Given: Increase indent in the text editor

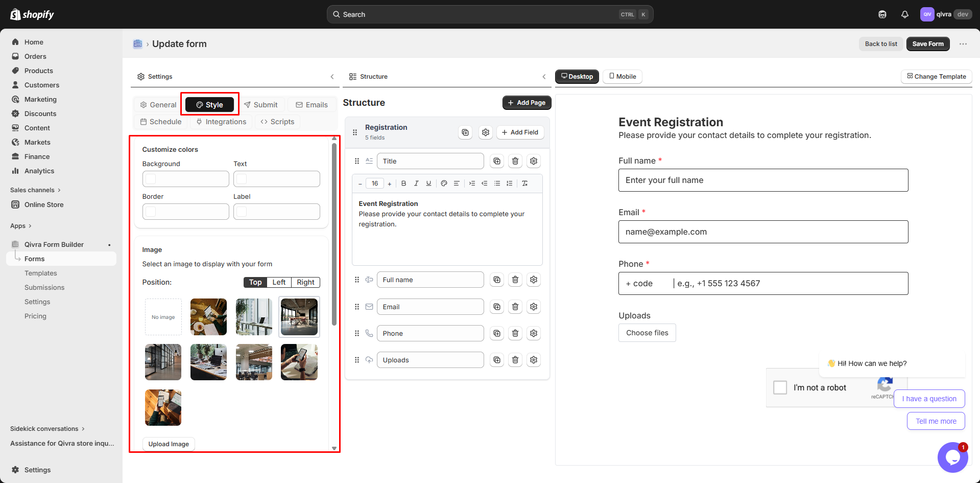Looking at the screenshot, I should pos(472,183).
